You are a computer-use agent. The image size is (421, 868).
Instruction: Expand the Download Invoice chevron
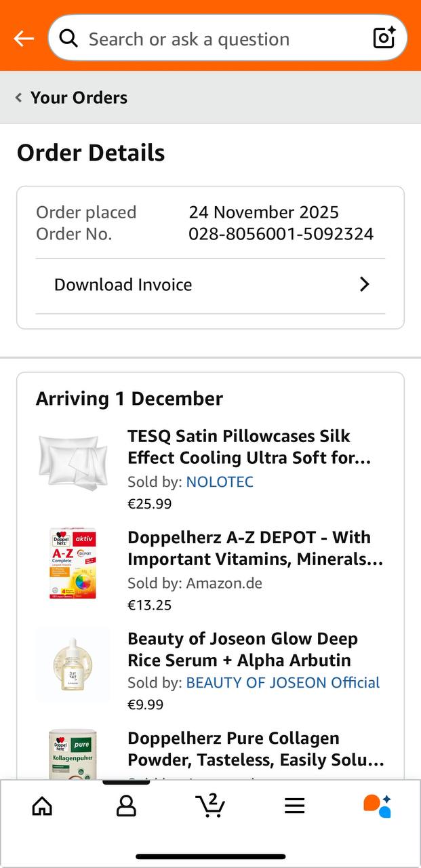[364, 284]
